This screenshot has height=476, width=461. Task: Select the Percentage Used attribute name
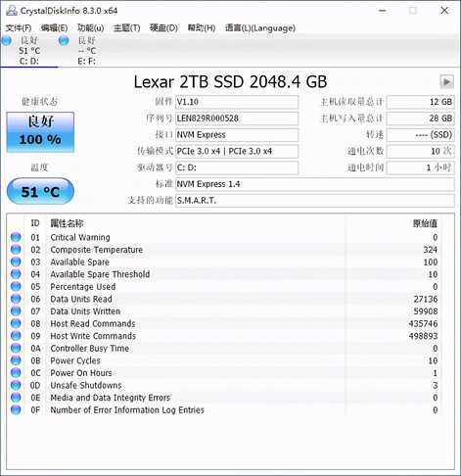83,287
